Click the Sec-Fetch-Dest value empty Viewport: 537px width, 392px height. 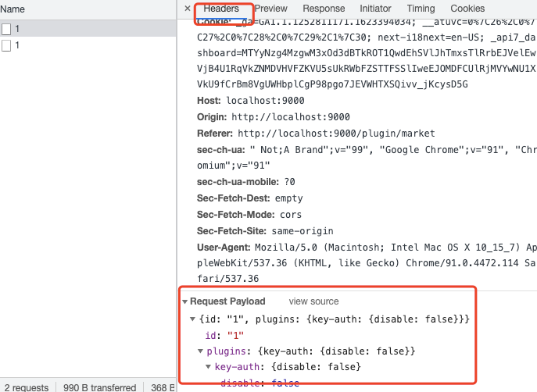tap(288, 198)
